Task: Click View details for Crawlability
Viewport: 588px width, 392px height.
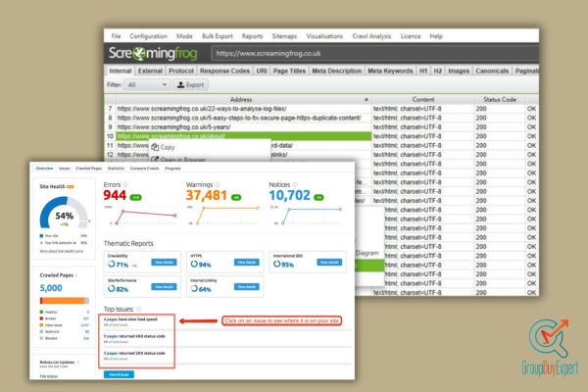Action: tap(164, 263)
